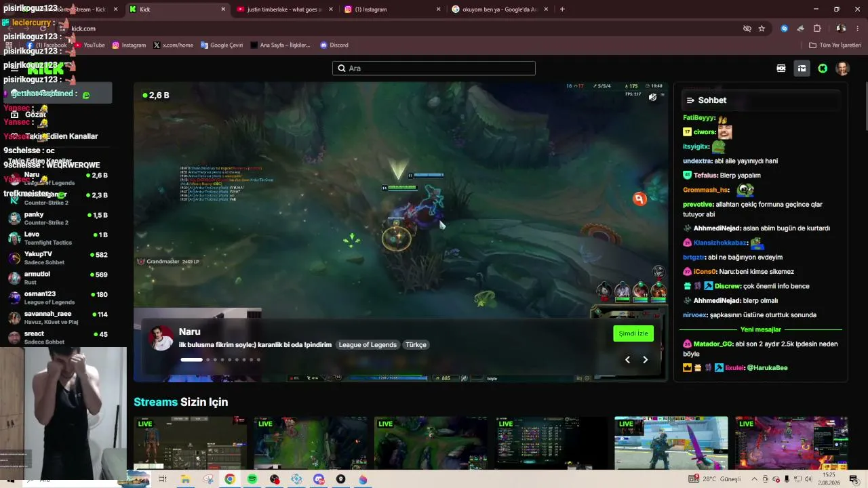Screen dimensions: 868x488
Task: Click the League of Legends category tag
Action: 368,345
